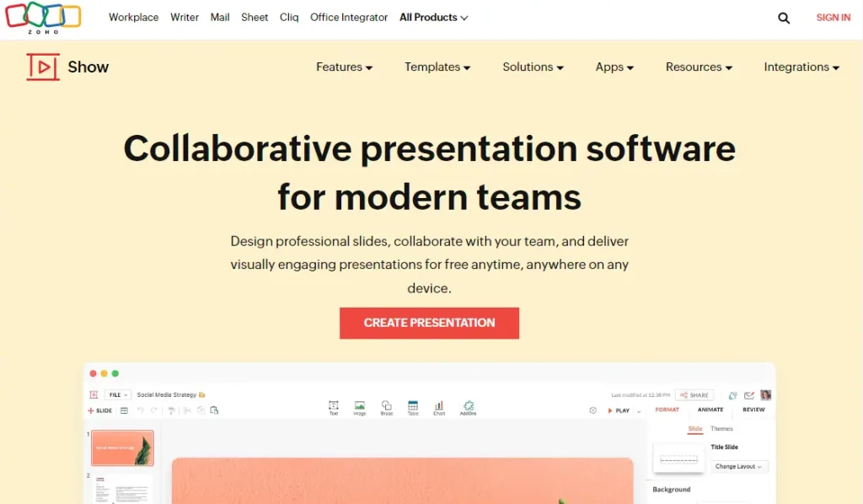Open the search magnifier in the top bar

pos(783,17)
